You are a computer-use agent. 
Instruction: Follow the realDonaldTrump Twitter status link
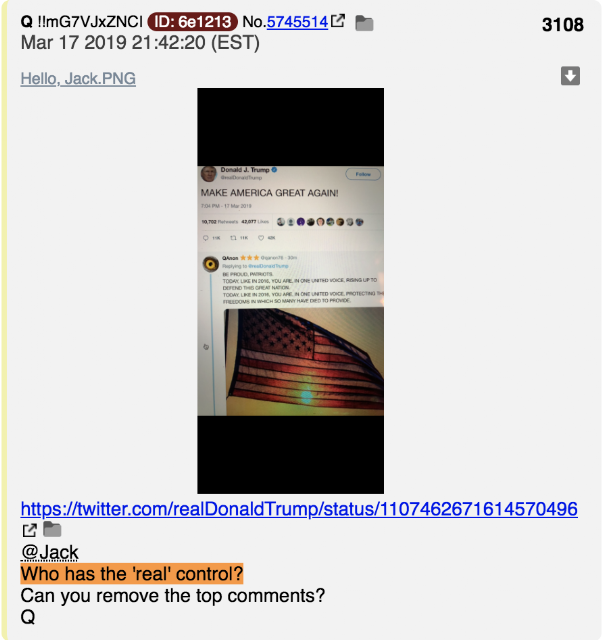pyautogui.click(x=299, y=509)
